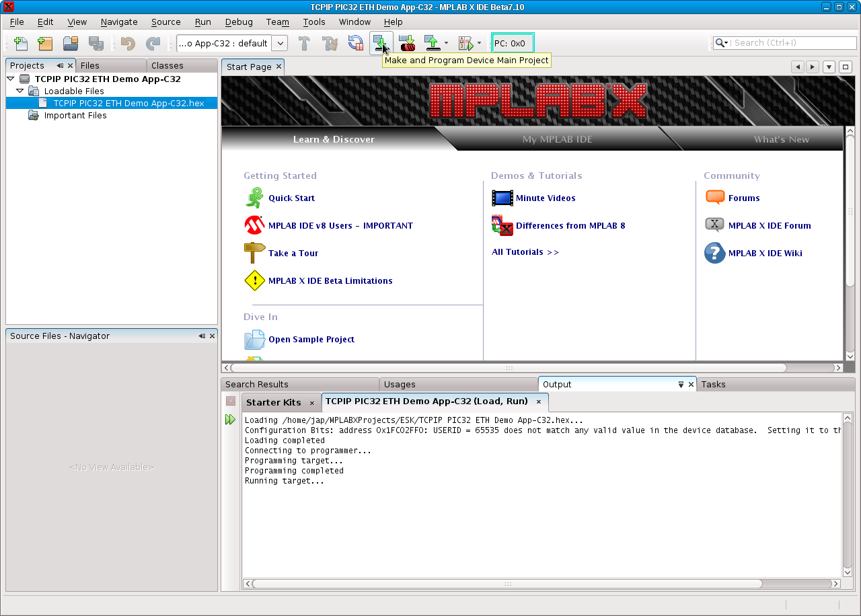Close the Start Page tab
Screen dimensions: 861x616
(278, 67)
